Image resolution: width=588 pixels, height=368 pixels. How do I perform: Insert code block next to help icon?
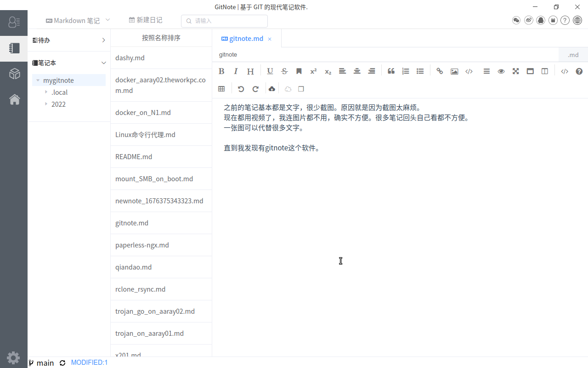[x=565, y=71]
